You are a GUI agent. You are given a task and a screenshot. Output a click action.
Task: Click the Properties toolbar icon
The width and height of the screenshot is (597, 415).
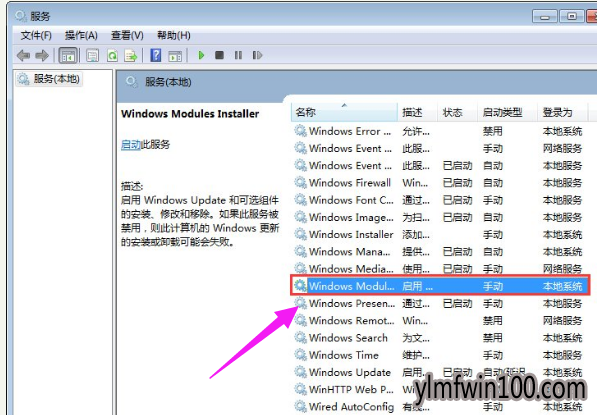point(93,56)
